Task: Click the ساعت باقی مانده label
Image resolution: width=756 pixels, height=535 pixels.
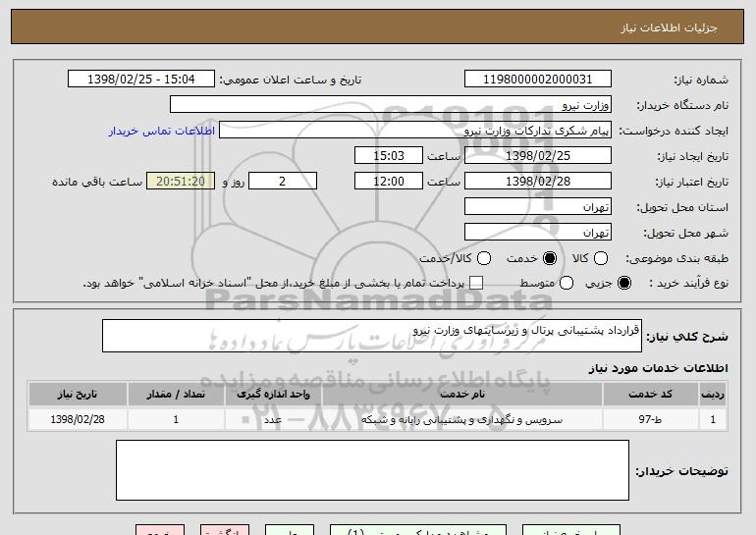Action: tap(97, 182)
